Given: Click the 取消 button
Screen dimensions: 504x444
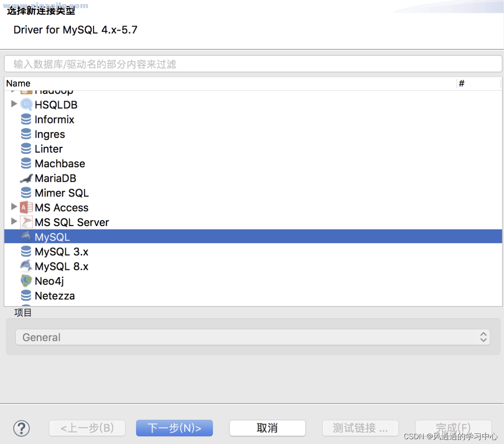Looking at the screenshot, I should 267,428.
